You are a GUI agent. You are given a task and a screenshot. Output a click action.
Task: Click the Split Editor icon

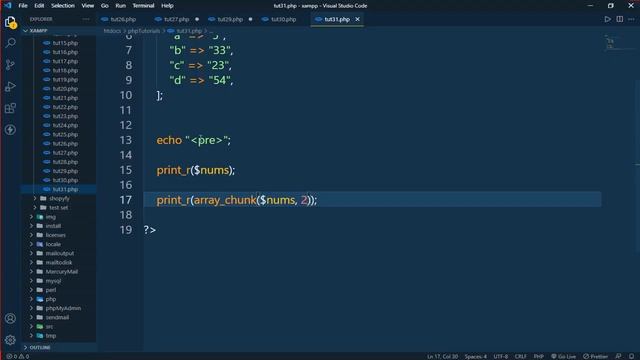(x=620, y=19)
